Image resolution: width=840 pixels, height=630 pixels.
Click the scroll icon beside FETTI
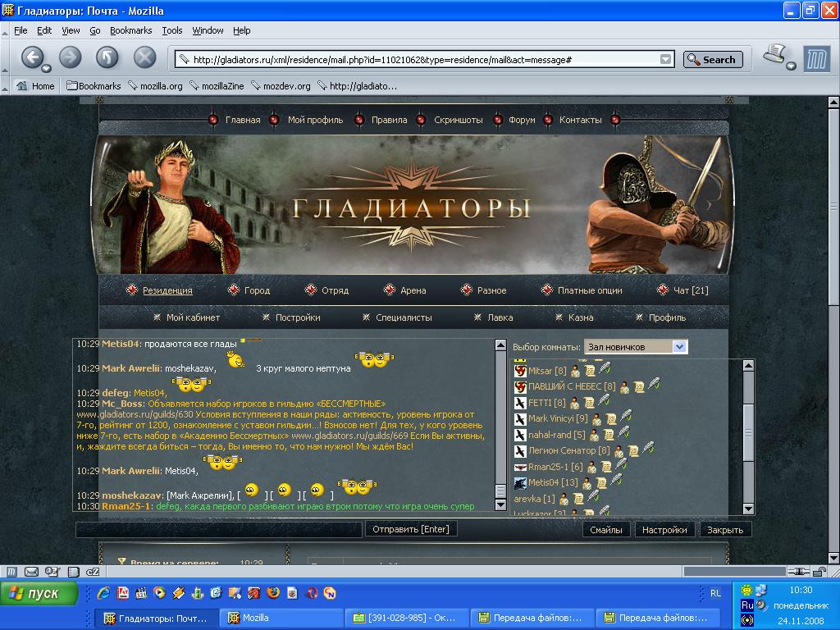click(x=587, y=403)
